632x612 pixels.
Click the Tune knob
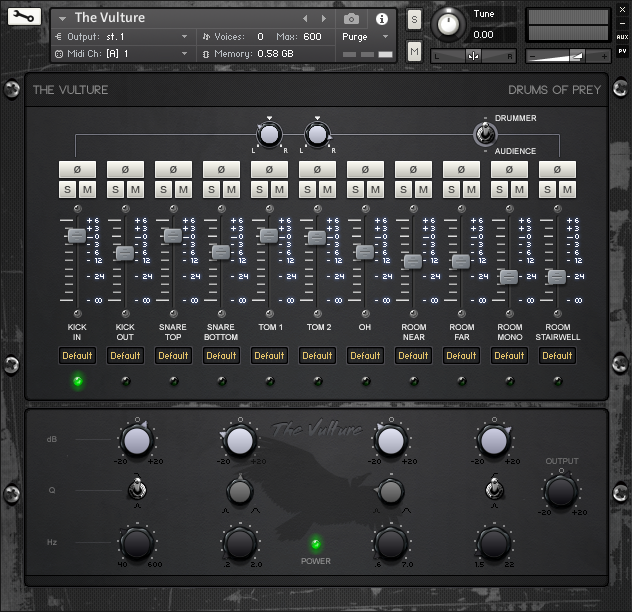450,23
